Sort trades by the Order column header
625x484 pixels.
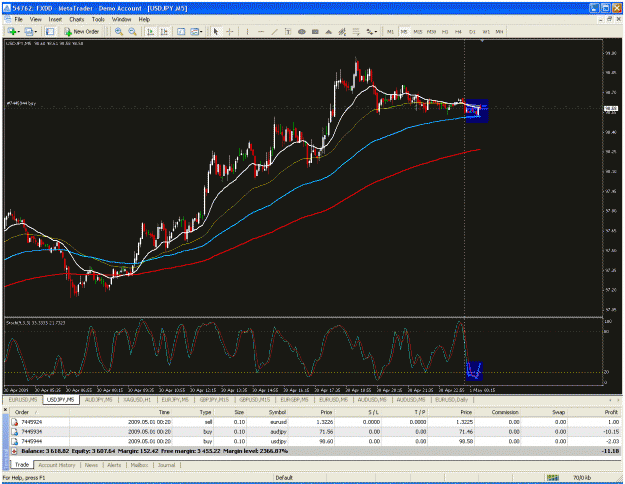[39, 412]
